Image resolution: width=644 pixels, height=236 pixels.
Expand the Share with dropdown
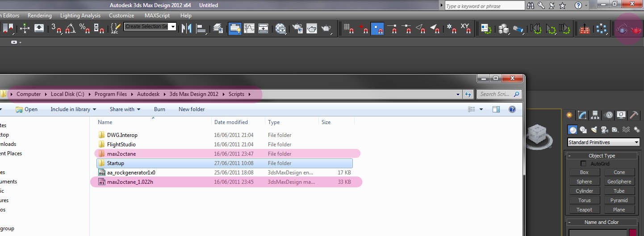[x=125, y=109]
